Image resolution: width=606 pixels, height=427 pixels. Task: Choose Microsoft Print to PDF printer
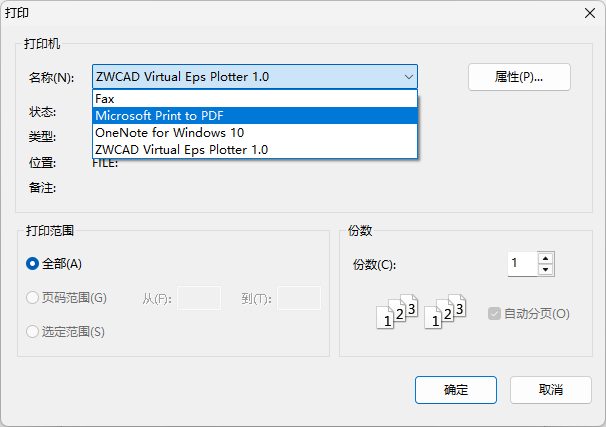pos(159,115)
